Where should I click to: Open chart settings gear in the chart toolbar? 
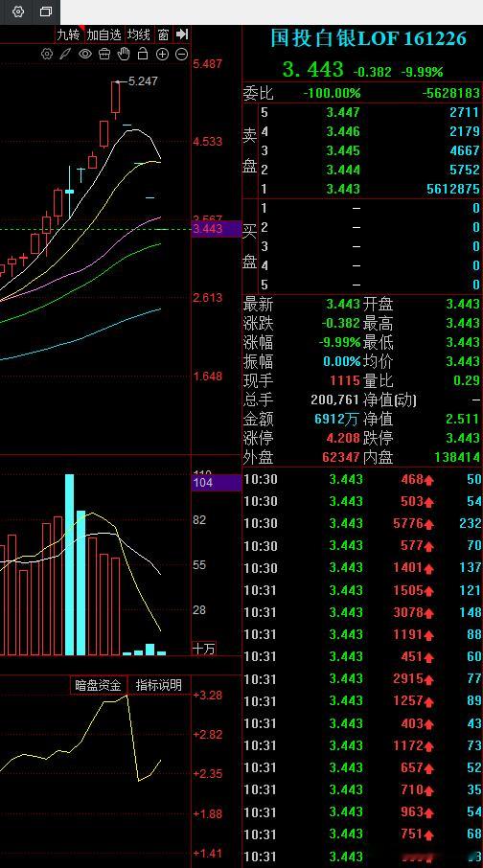[47, 55]
